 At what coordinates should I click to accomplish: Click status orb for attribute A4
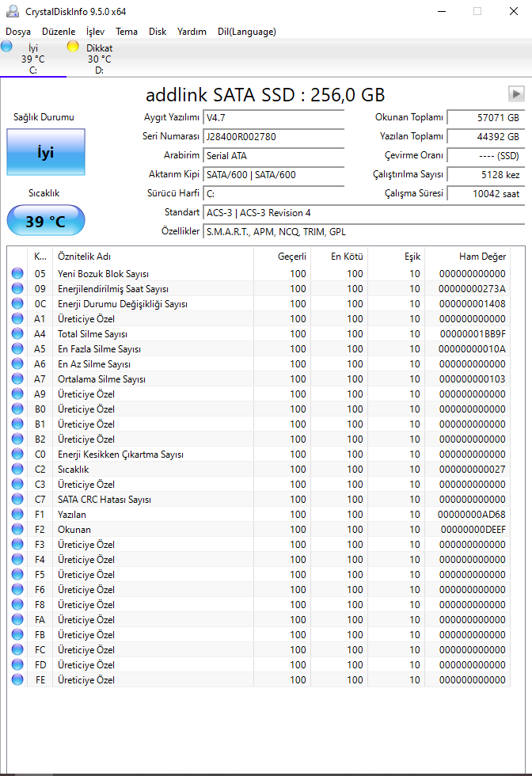tap(17, 333)
